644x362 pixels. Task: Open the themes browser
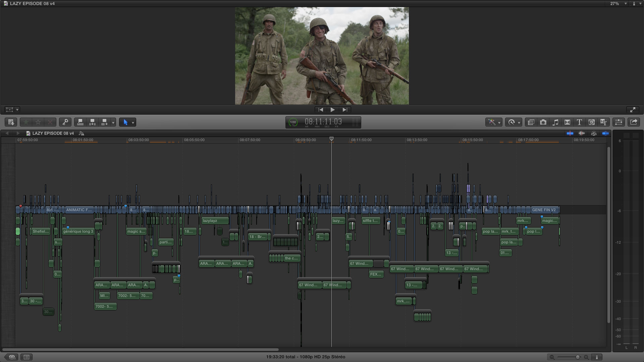[x=603, y=122]
